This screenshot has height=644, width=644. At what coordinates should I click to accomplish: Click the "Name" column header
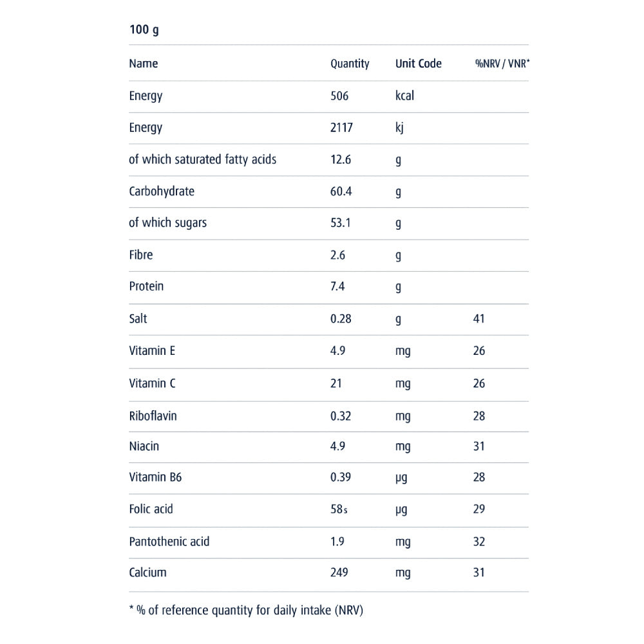(144, 64)
